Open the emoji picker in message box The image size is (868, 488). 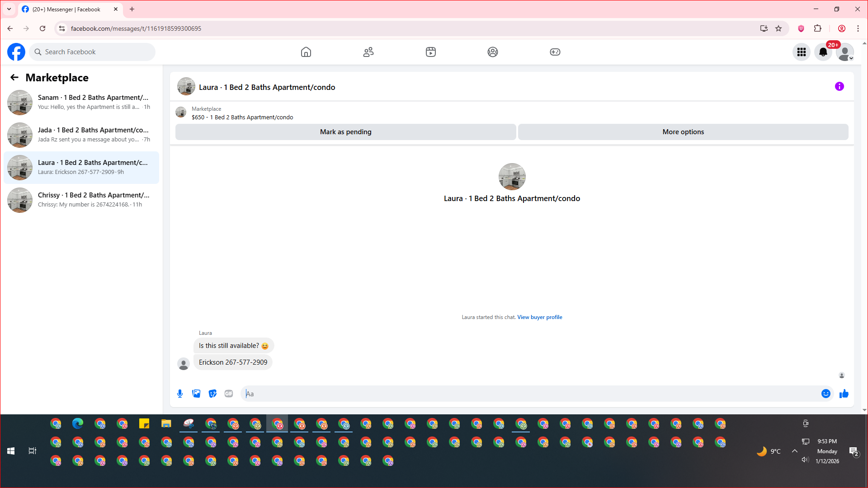826,394
